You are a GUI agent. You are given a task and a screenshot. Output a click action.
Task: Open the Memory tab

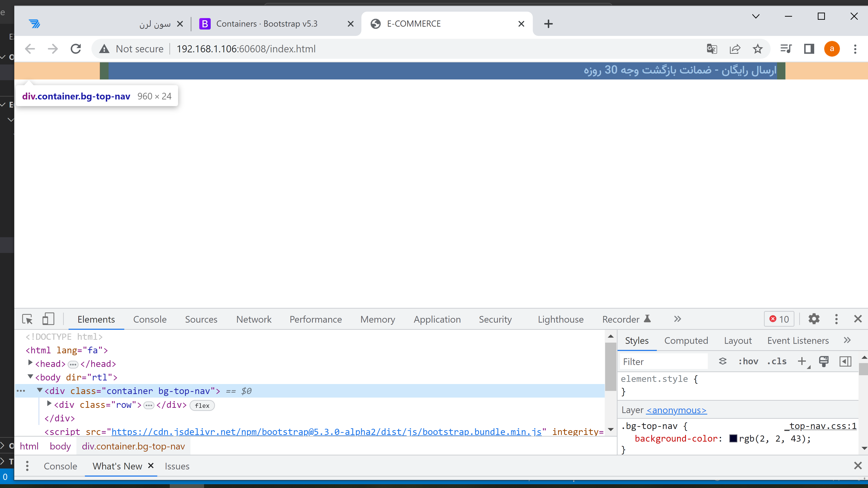[x=378, y=319]
